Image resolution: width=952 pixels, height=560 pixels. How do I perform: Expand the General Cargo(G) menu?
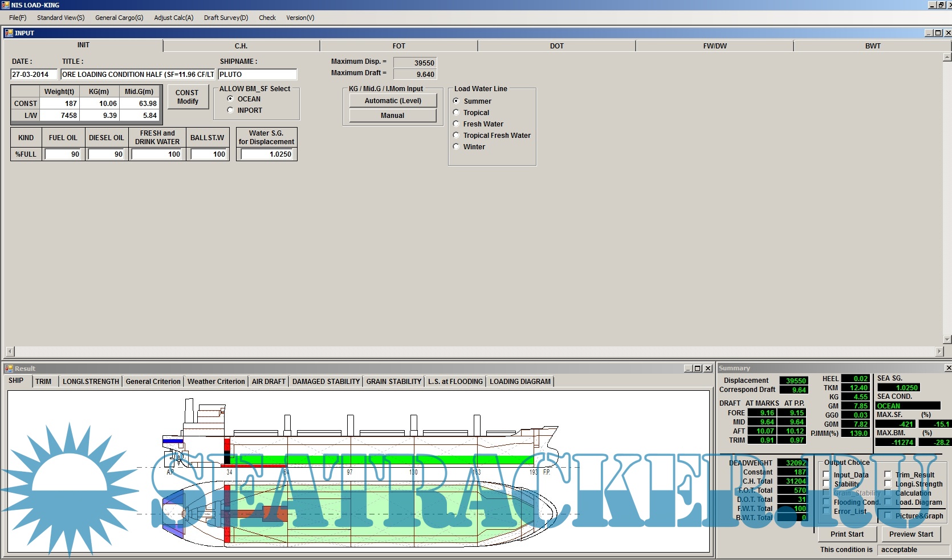tap(119, 18)
